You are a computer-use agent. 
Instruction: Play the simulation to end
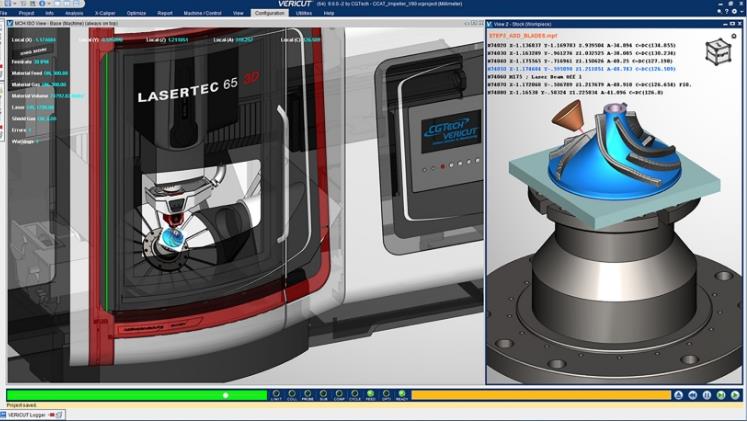coord(735,395)
